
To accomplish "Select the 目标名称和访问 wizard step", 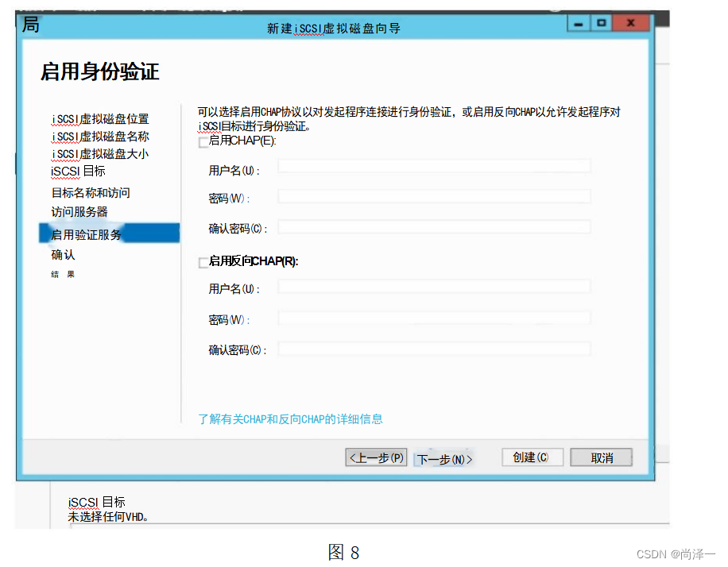I will [x=90, y=191].
